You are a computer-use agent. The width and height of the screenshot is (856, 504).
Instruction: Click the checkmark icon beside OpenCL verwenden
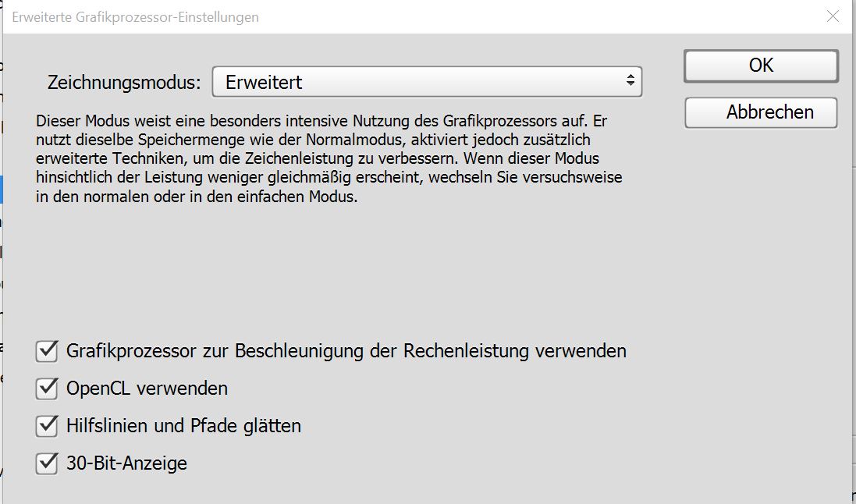pyautogui.click(x=48, y=389)
